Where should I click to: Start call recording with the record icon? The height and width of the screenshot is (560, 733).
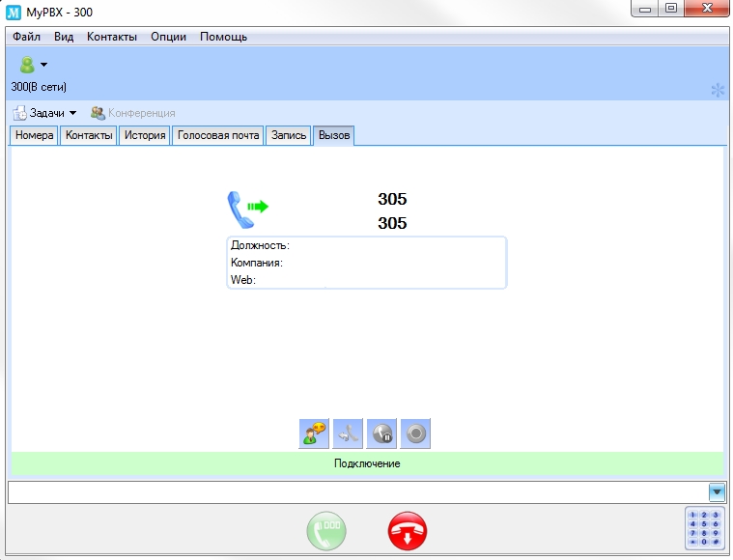pos(415,434)
